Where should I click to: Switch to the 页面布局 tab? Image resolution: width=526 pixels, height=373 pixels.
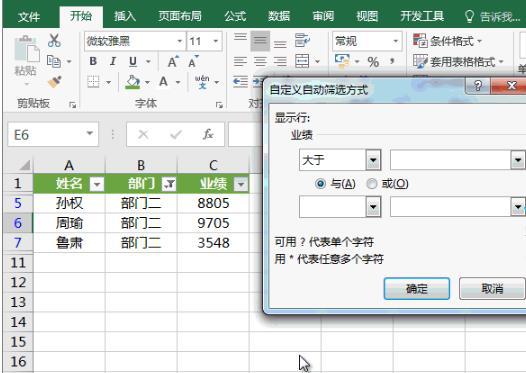pos(180,16)
